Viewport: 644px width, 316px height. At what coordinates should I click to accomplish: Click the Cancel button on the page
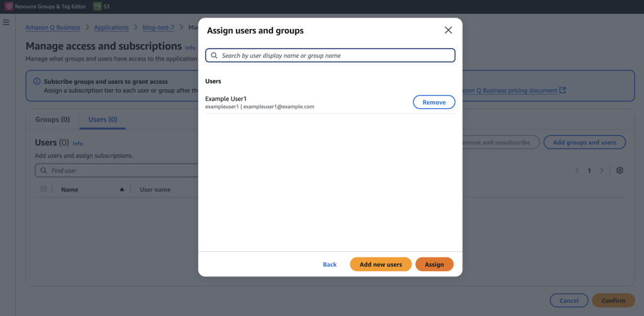tap(569, 300)
